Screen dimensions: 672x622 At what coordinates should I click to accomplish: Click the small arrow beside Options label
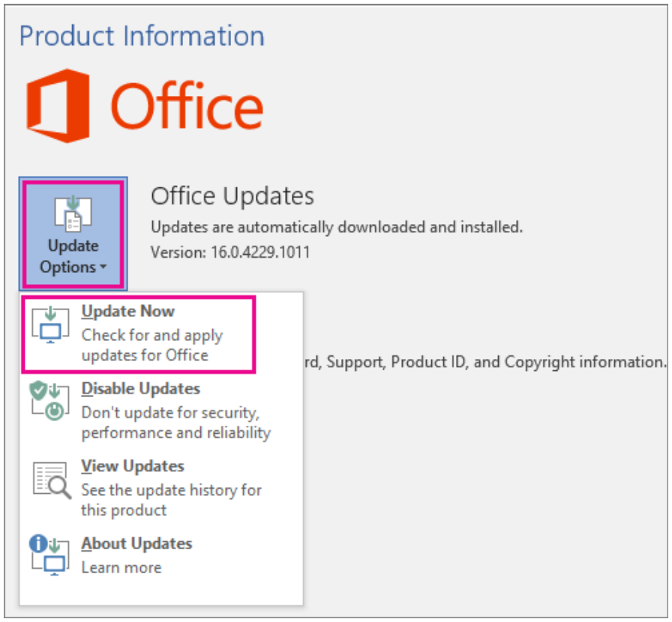pos(103,267)
